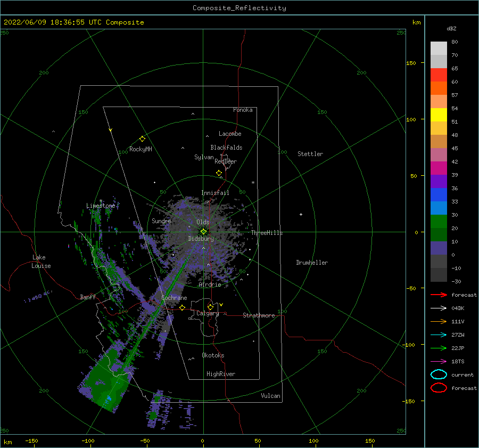The height and width of the screenshot is (448, 479).
Task: Click the Sundre label
Action: pos(161,221)
